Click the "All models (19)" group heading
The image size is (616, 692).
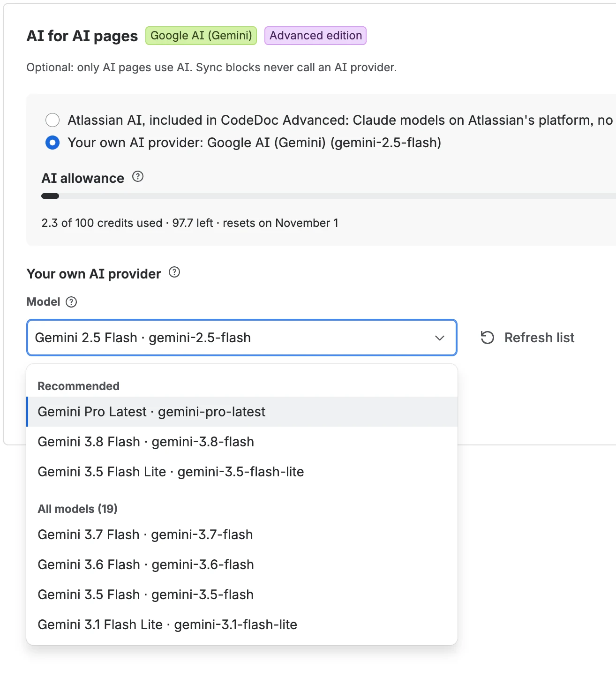click(x=77, y=509)
